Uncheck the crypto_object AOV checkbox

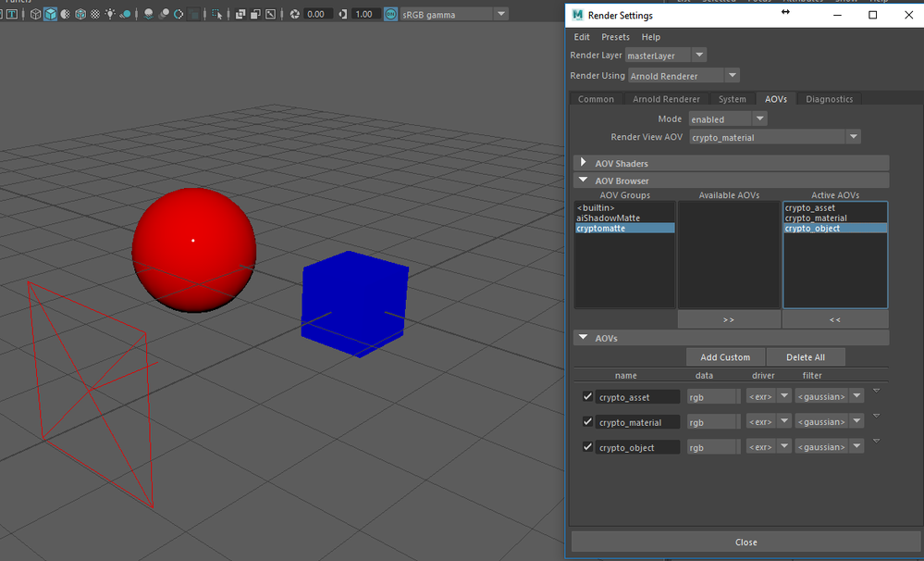(x=587, y=446)
